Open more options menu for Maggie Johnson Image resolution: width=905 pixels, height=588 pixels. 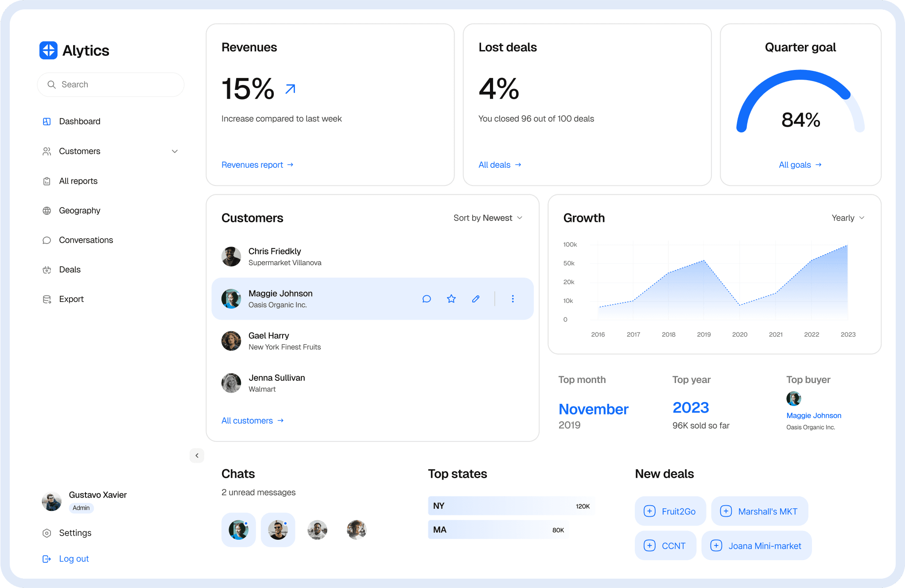[513, 298]
